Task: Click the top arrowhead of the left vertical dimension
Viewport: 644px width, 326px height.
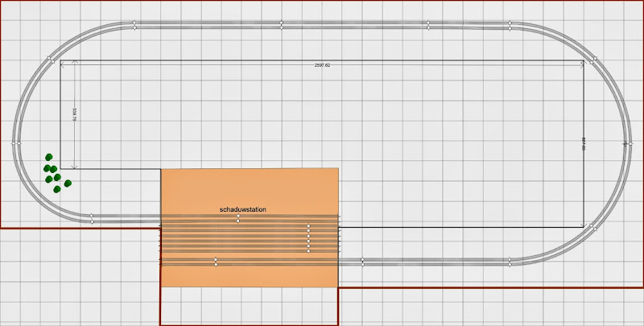Action: (74, 63)
